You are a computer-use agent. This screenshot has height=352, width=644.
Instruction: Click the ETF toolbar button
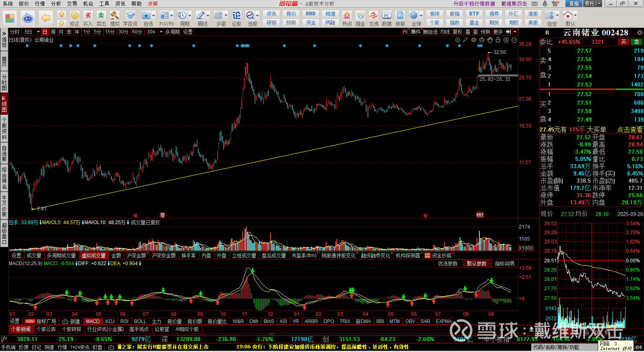474,14
